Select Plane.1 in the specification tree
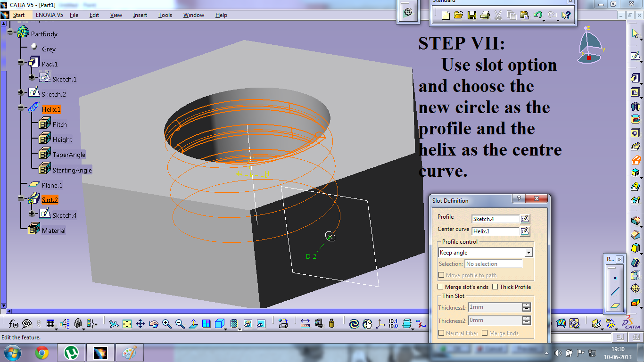The image size is (644, 362). (52, 185)
